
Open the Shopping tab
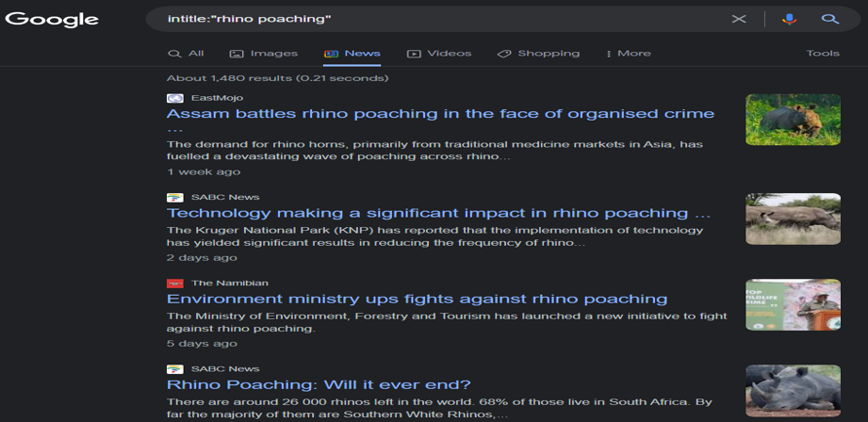click(x=538, y=54)
